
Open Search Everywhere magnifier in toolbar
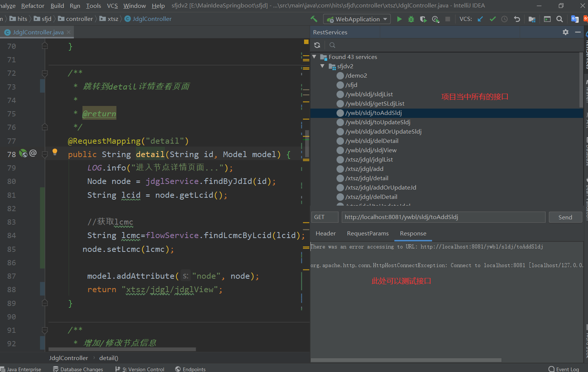[559, 19]
